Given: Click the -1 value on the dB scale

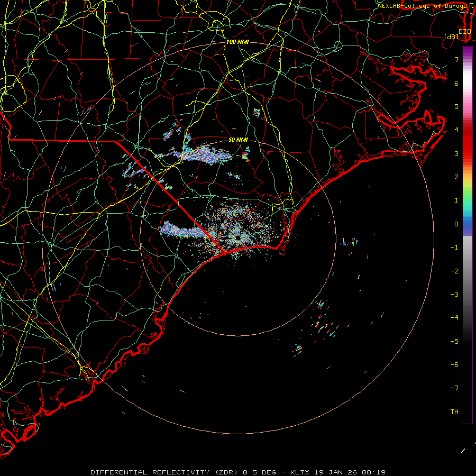Looking at the screenshot, I should pos(454,248).
